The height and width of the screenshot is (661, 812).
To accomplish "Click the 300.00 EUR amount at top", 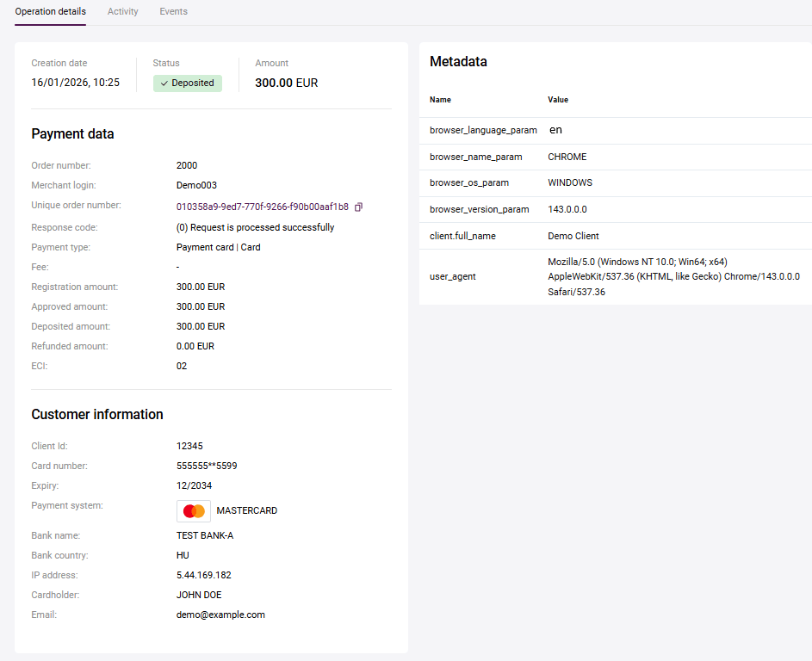I will pyautogui.click(x=286, y=83).
